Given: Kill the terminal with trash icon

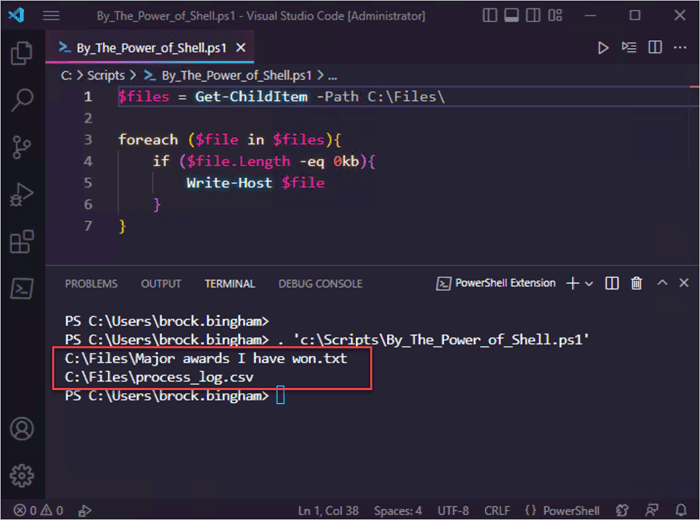Looking at the screenshot, I should pos(637,283).
